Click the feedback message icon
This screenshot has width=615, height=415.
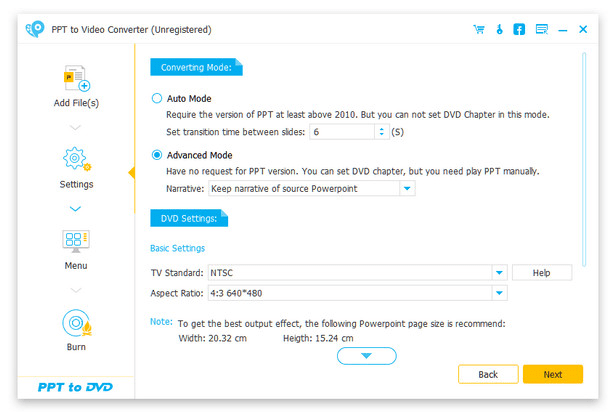point(542,30)
